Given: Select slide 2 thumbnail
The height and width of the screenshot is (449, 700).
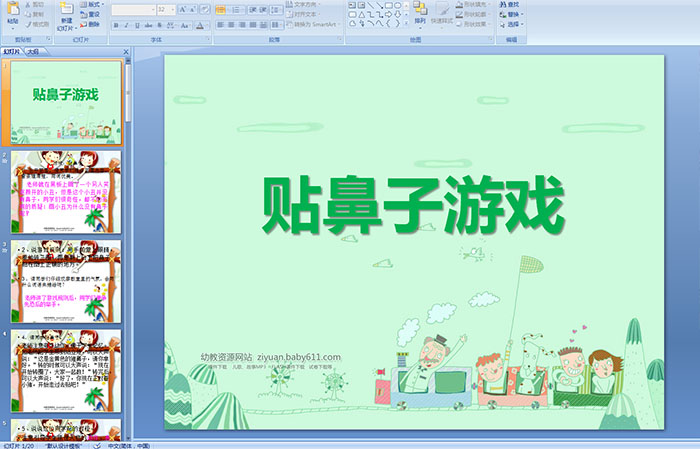Looking at the screenshot, I should pyautogui.click(x=66, y=192).
